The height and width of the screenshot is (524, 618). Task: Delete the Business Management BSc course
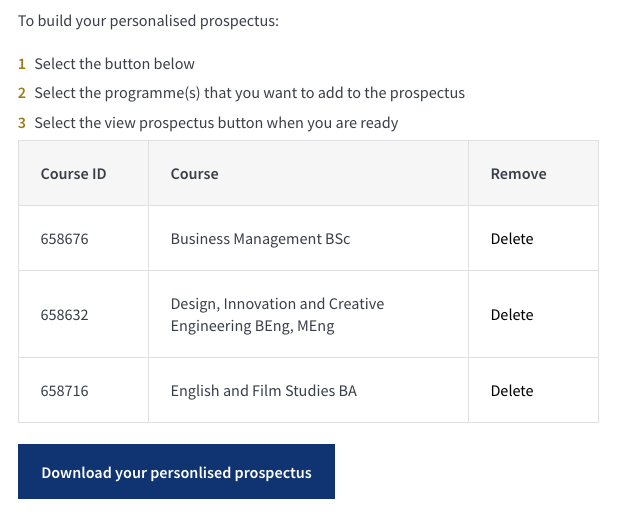512,239
